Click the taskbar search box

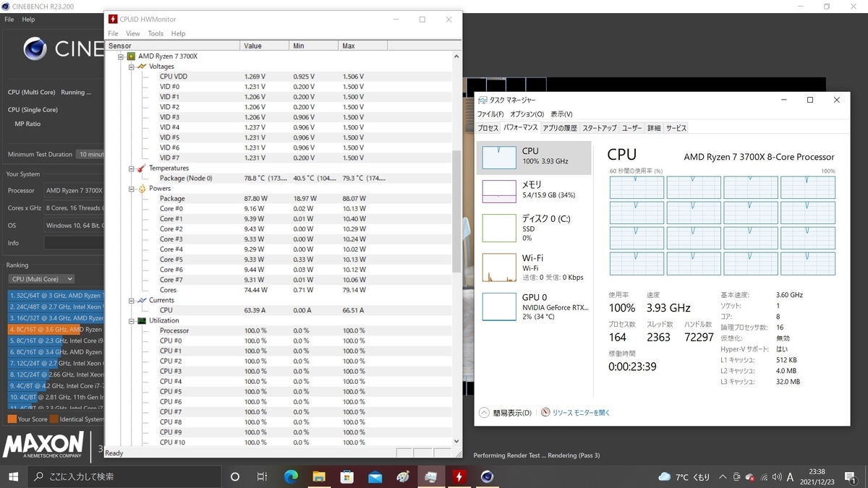(124, 476)
